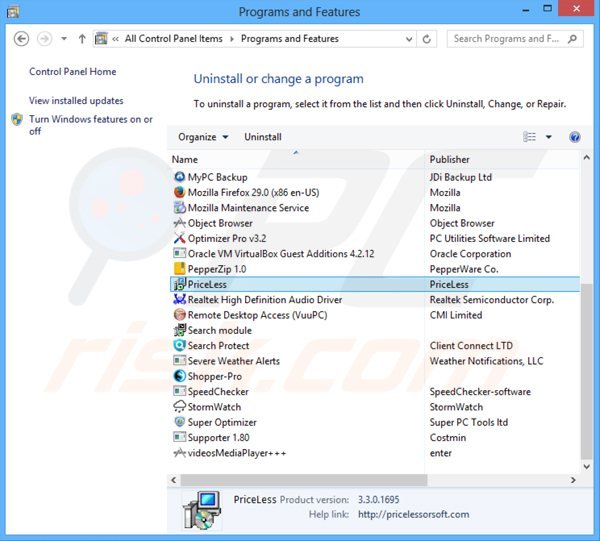Click the horizontal scrollbar right arrow

[573, 480]
